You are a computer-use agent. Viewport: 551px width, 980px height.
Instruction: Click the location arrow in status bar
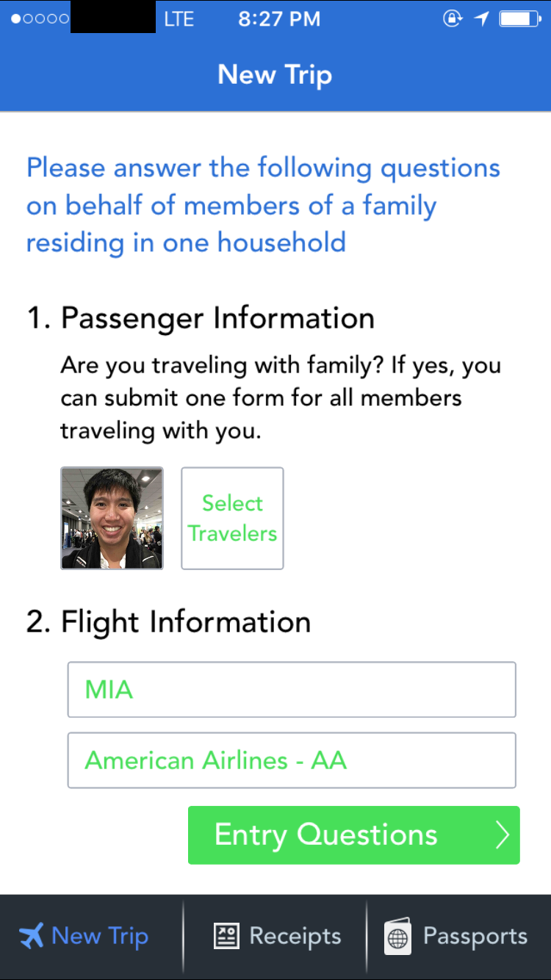pos(481,19)
